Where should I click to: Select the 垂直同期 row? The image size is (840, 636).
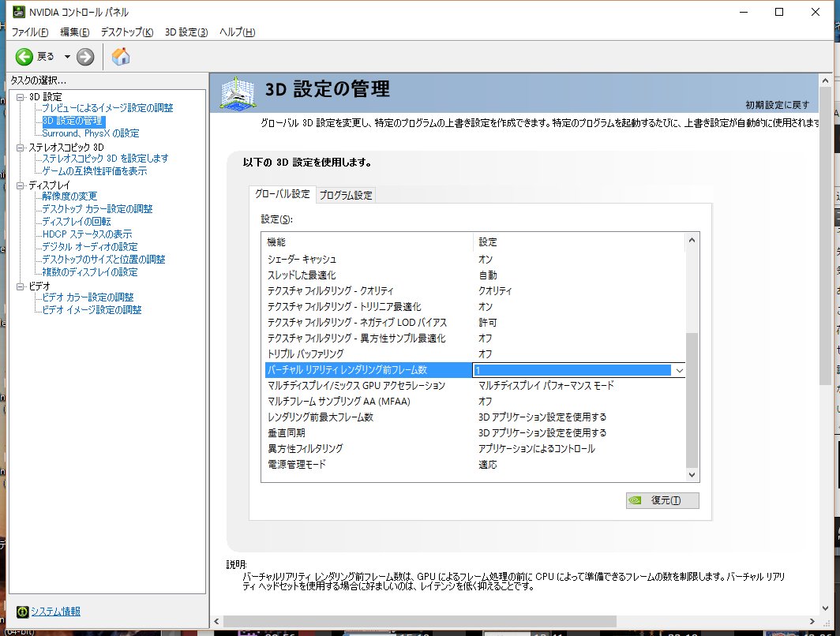coord(474,433)
